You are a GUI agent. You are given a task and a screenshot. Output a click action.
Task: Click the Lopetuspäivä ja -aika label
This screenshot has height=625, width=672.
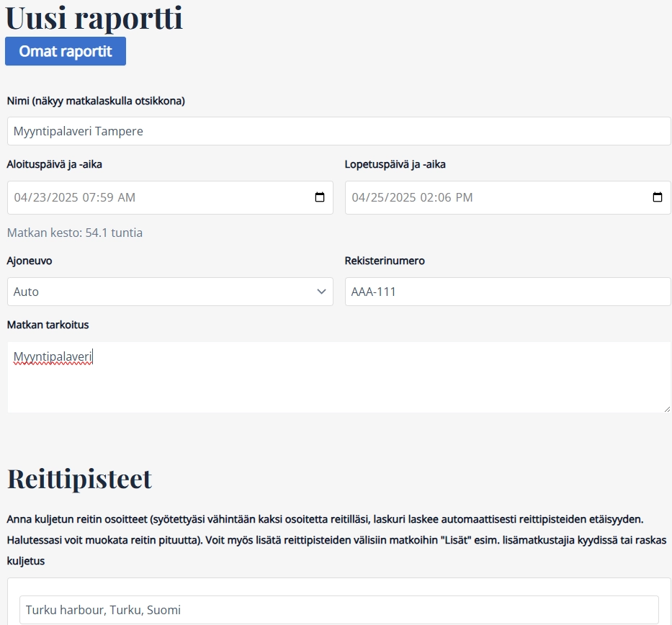coord(395,164)
